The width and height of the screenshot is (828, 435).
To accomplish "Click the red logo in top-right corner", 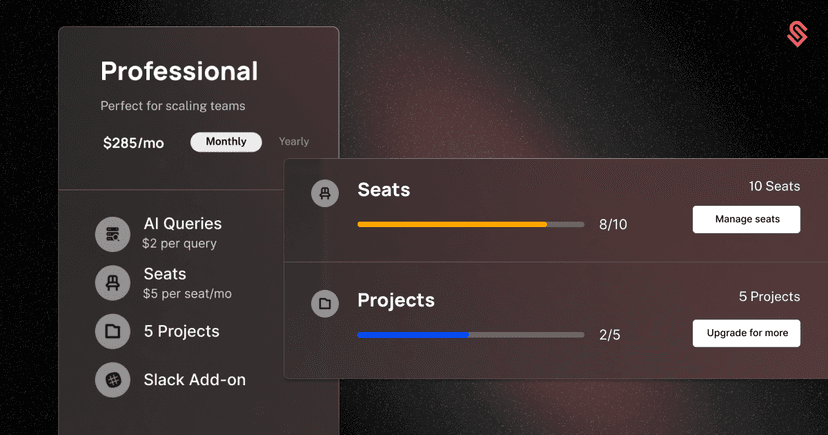I will 797,35.
